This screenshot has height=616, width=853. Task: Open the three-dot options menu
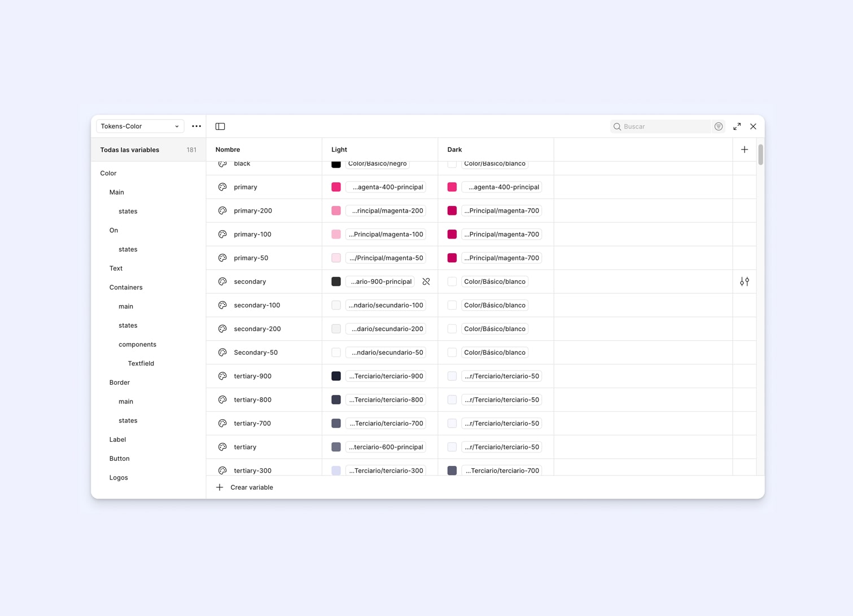pos(196,126)
